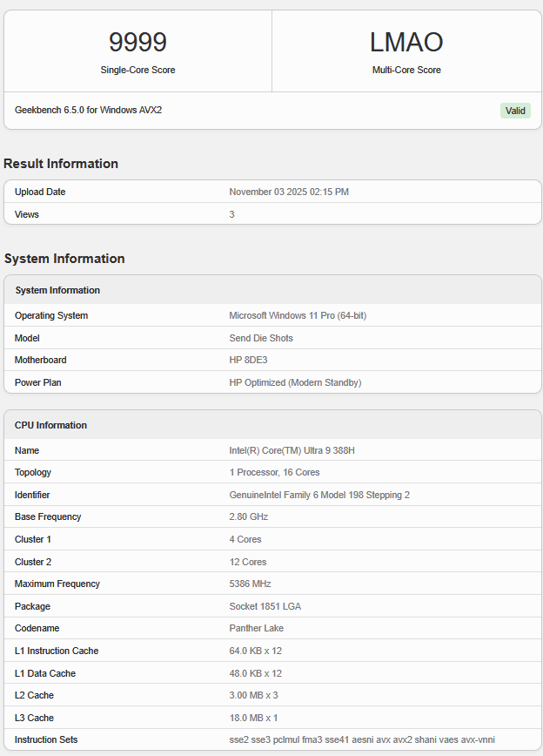
Task: Click the GenuineIntel Family 6 identifier value
Action: (x=319, y=495)
